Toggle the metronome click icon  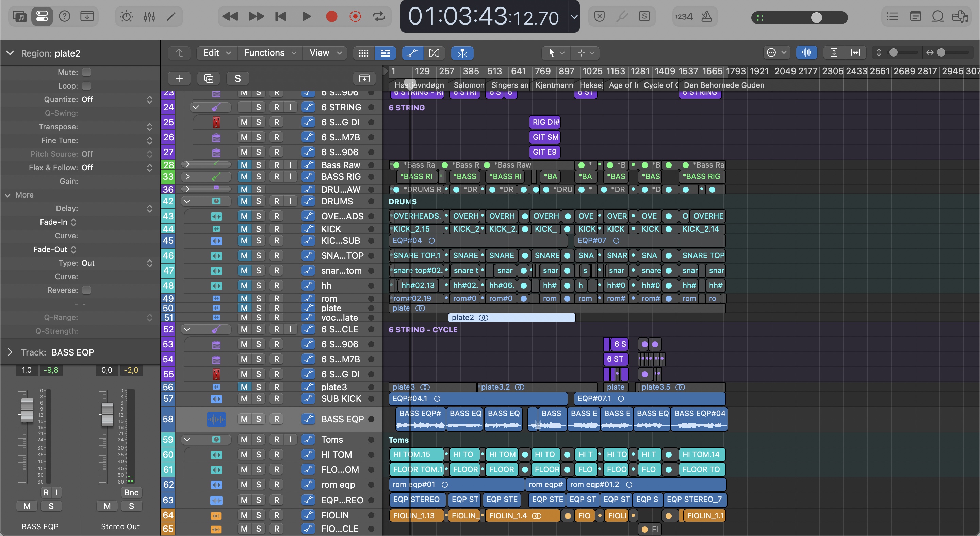[x=706, y=17]
